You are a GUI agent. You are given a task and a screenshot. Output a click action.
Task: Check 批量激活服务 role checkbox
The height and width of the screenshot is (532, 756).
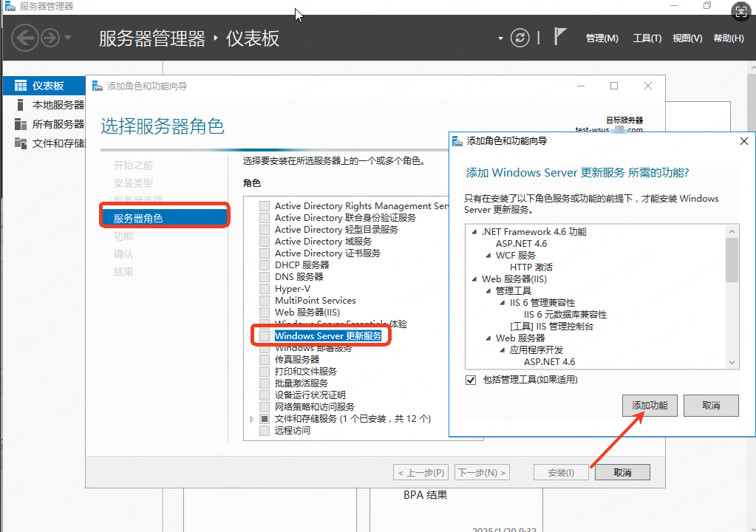pyautogui.click(x=265, y=383)
